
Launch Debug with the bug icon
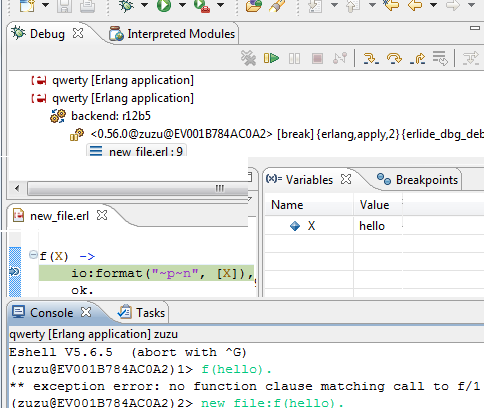click(x=126, y=5)
